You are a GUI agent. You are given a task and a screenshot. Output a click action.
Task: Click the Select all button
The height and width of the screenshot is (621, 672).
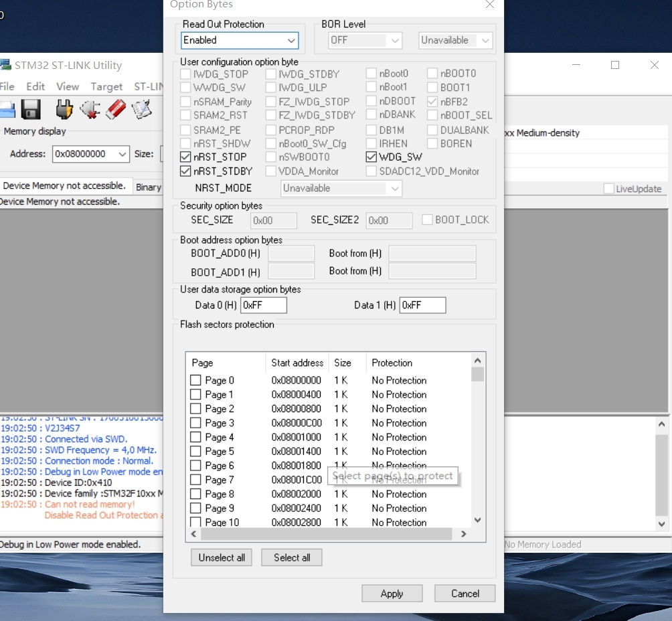pyautogui.click(x=291, y=557)
